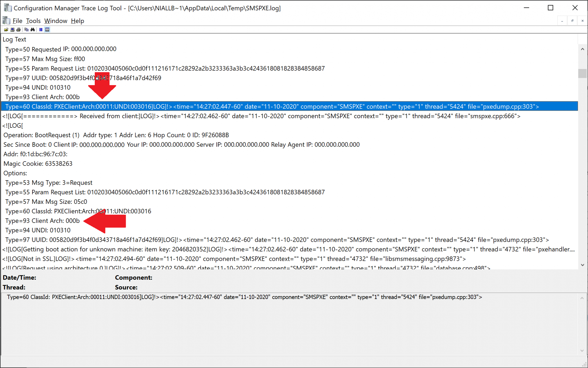Viewport: 588px width, 368px height.
Task: Pause log monitoring with the pause icon
Action: [x=41, y=29]
